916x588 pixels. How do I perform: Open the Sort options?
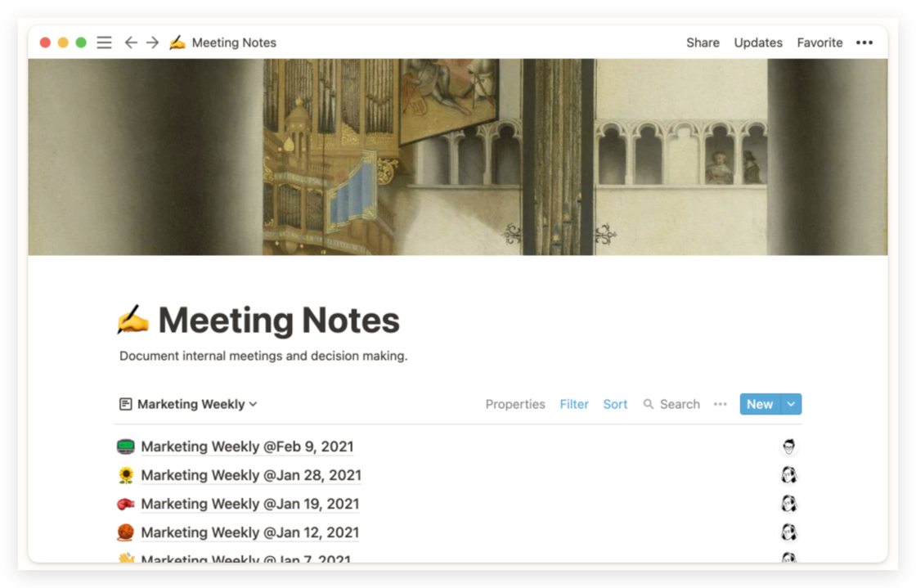(x=615, y=404)
